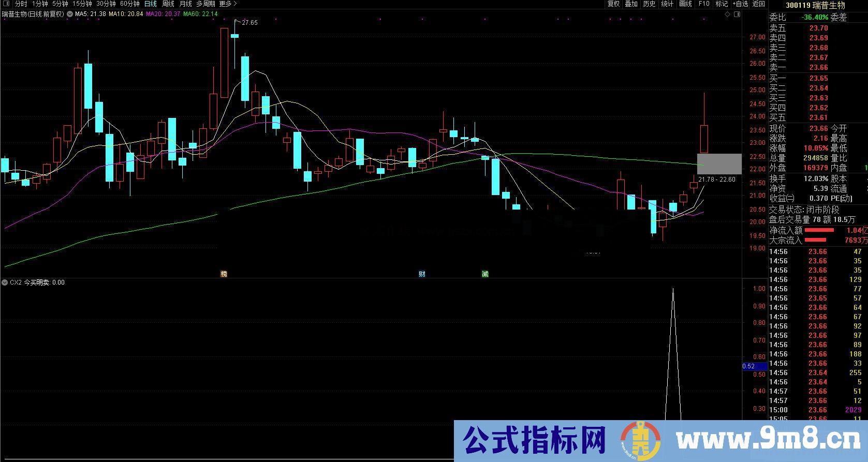This screenshot has width=868, height=462.
Task: Click the 标记 mark button
Action: pos(722,4)
